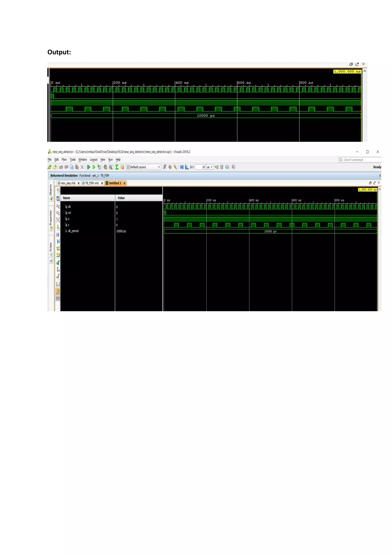Screen dimensions: 392x555
Task: Click the Add Marker icon
Action: [x=58, y=263]
